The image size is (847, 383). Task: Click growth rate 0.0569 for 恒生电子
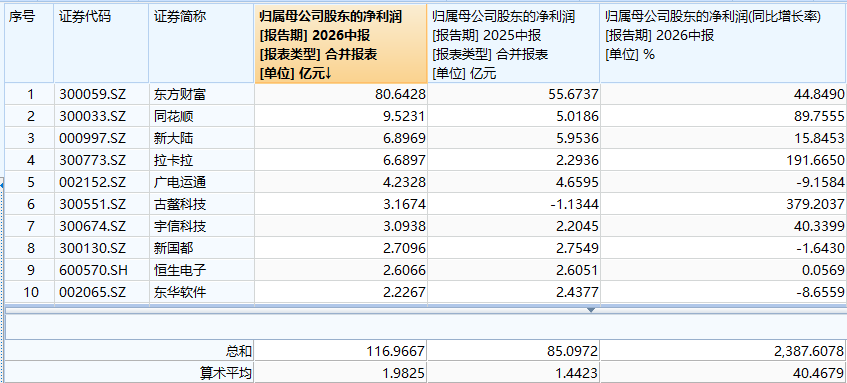point(724,270)
